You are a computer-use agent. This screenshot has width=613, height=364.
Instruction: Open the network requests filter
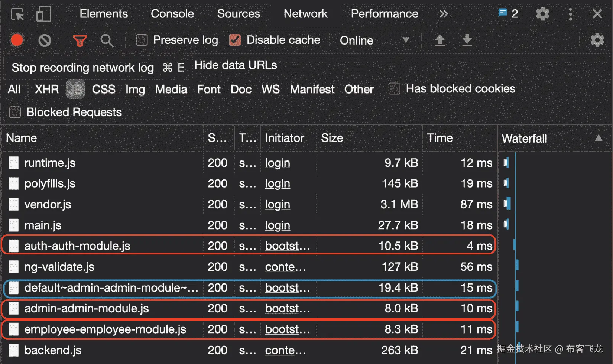tap(80, 40)
